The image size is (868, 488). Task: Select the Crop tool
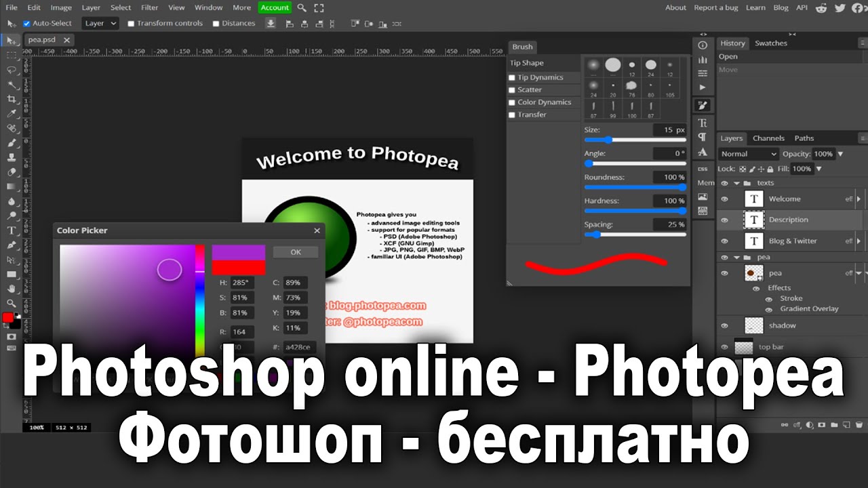(x=12, y=99)
